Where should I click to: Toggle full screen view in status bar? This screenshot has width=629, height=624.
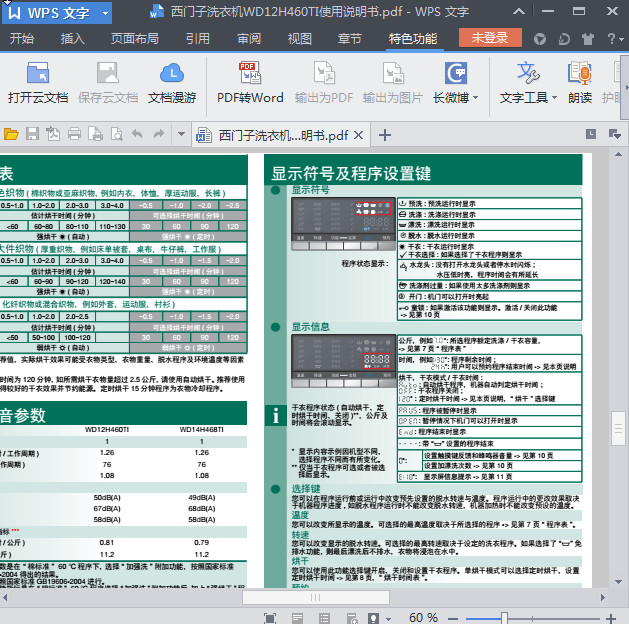(270, 617)
